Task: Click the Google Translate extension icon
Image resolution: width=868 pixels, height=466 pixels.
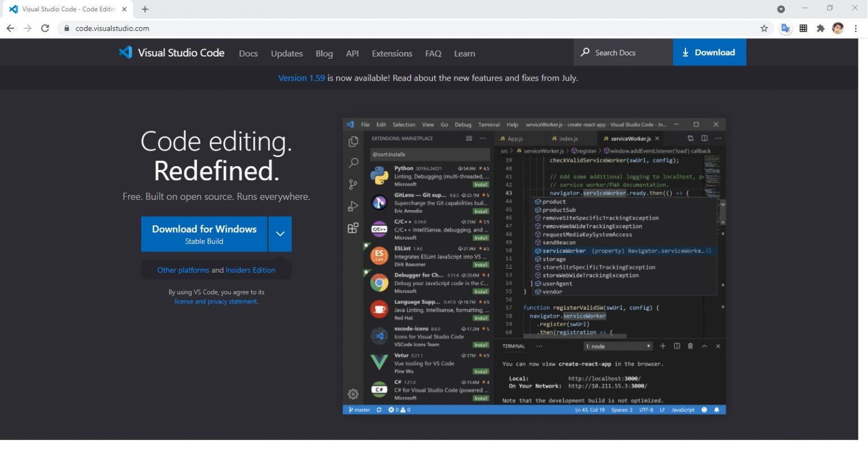Action: coord(785,28)
